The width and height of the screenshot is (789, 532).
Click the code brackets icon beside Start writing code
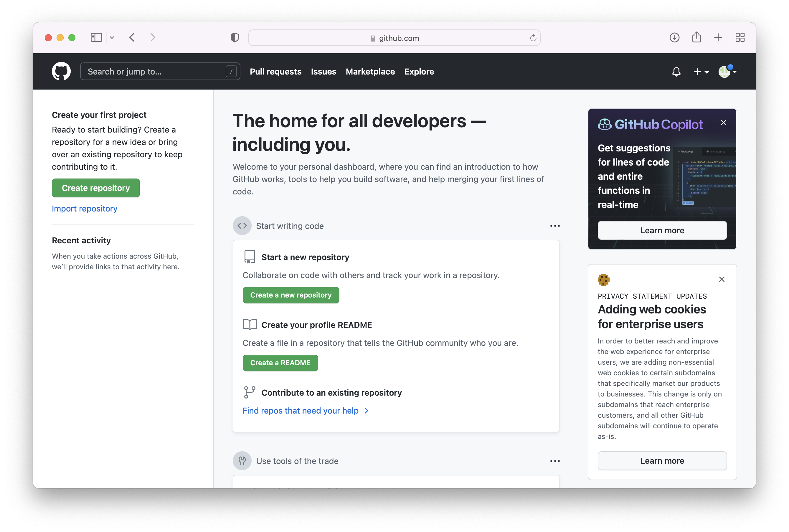tap(242, 226)
